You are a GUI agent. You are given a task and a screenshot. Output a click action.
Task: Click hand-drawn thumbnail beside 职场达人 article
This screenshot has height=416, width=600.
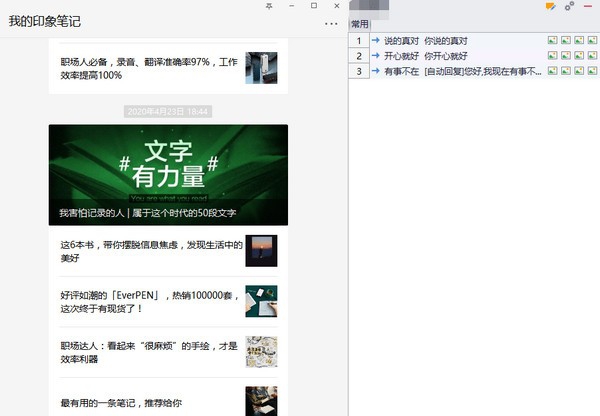(x=261, y=352)
